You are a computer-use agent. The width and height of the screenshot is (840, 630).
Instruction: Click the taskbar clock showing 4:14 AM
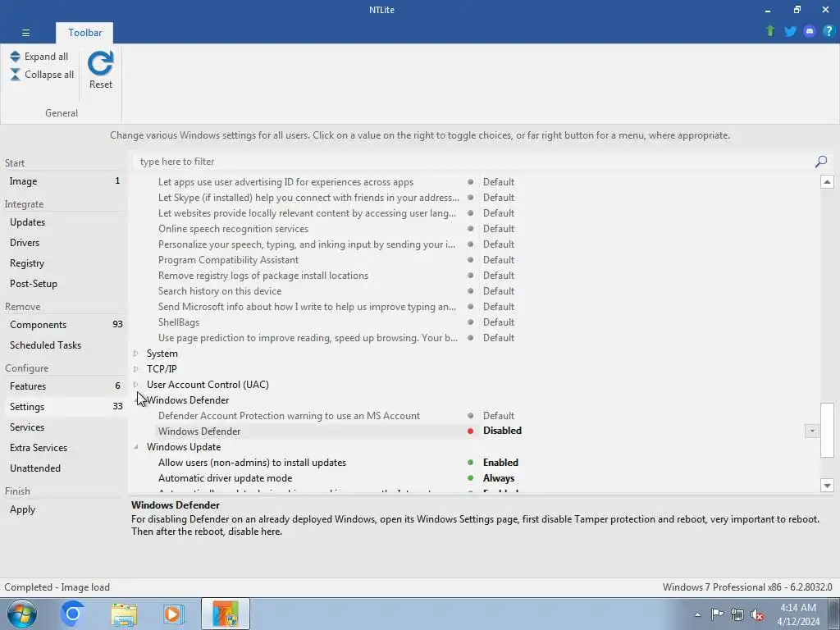pos(798,614)
